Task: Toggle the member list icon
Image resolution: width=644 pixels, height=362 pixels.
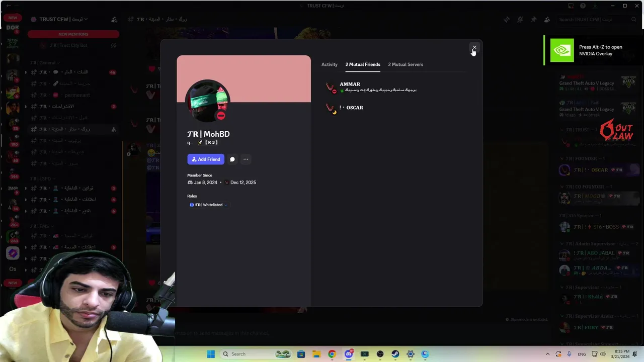Action: 547,20
